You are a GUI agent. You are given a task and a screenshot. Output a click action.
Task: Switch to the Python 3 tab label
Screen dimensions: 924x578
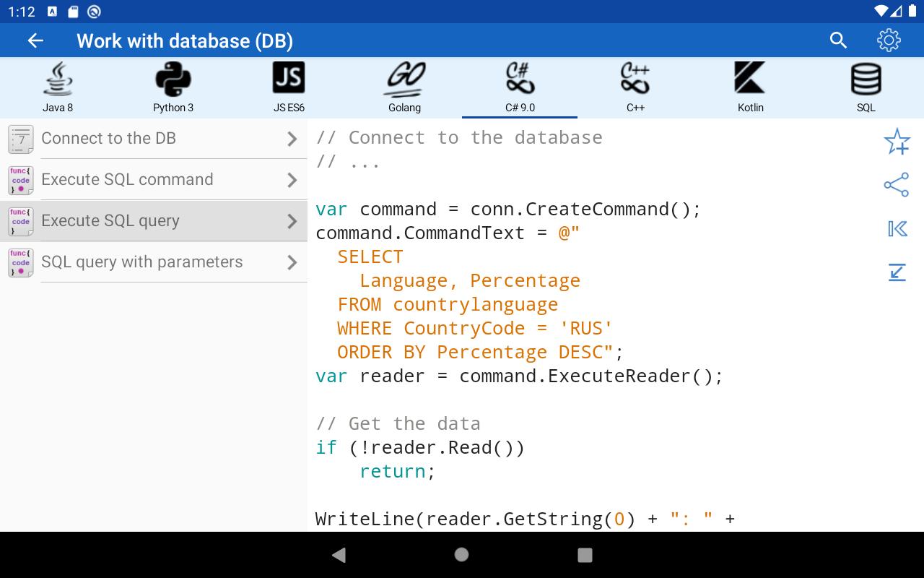173,108
